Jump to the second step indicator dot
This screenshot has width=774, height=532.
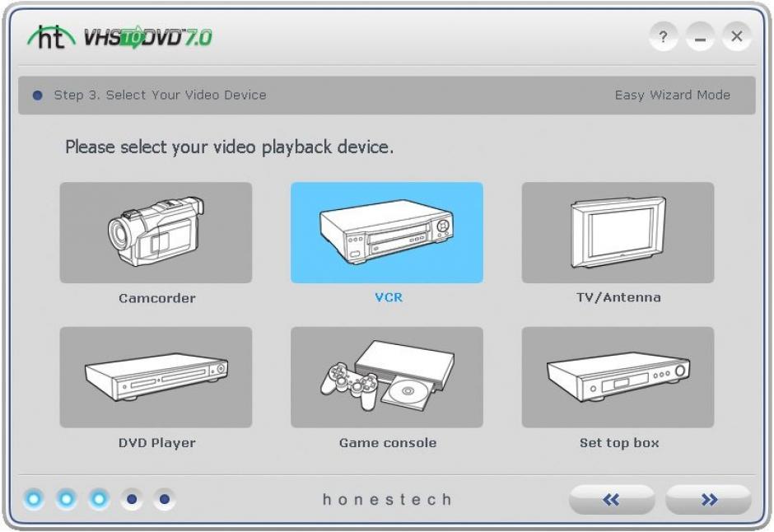(67, 499)
